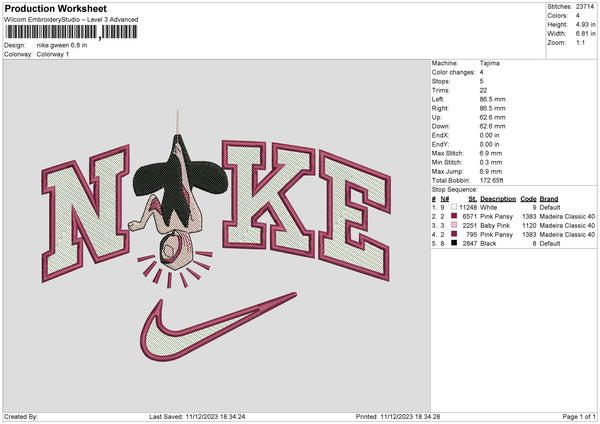
Task: Select the Black thread color swatch
Action: [454, 243]
